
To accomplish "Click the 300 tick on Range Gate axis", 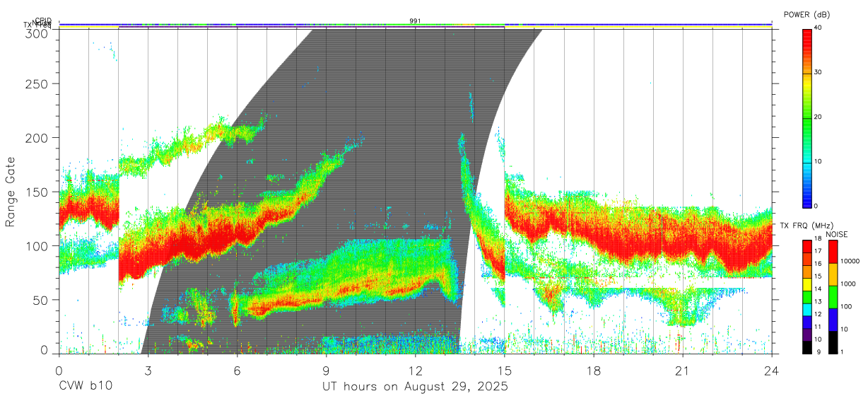I will tap(37, 33).
